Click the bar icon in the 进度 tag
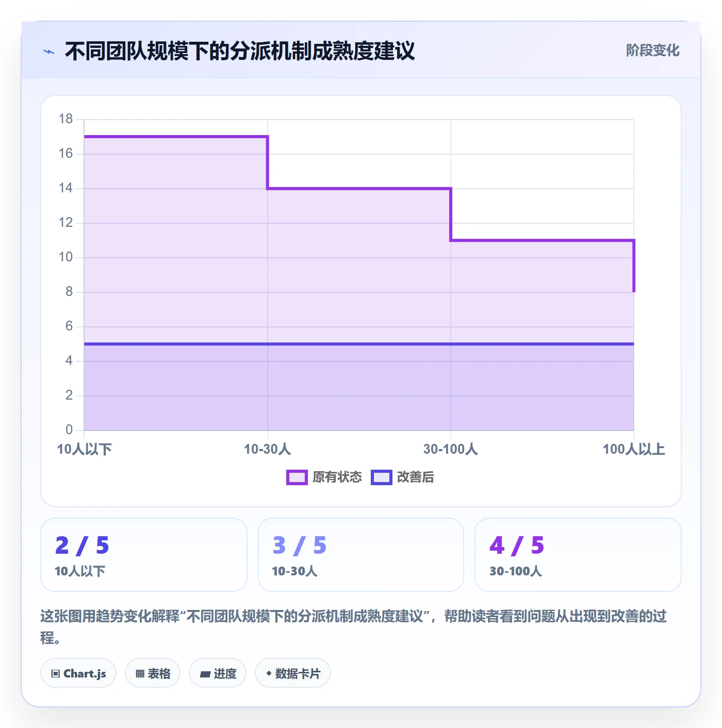This screenshot has width=722, height=728. pos(205,674)
